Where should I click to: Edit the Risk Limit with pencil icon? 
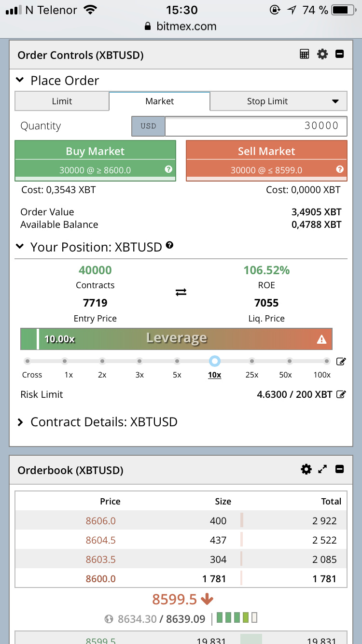(341, 394)
